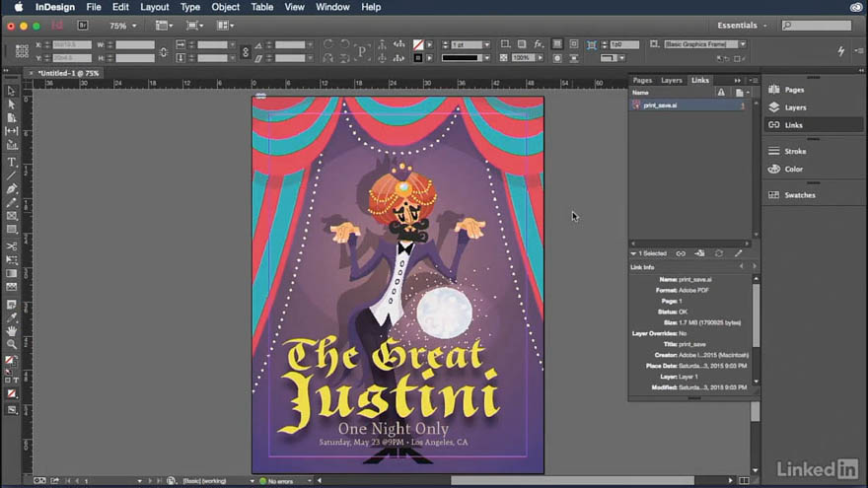Toggle constrain proportions for scaling
Viewport: 868px width, 488px height.
246,51
